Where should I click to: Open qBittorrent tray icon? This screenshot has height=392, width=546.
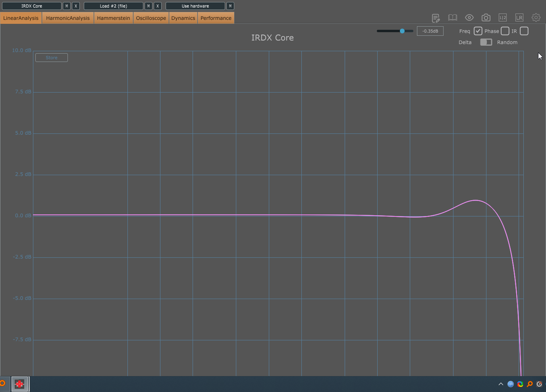pos(511,384)
